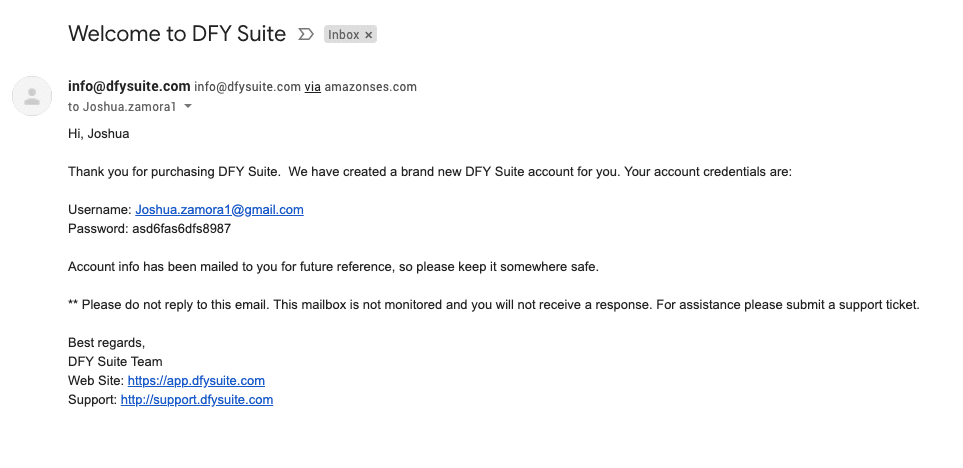Click the "Thank you for purchasing" paragraph
This screenshot has width=963, height=468.
[x=429, y=172]
